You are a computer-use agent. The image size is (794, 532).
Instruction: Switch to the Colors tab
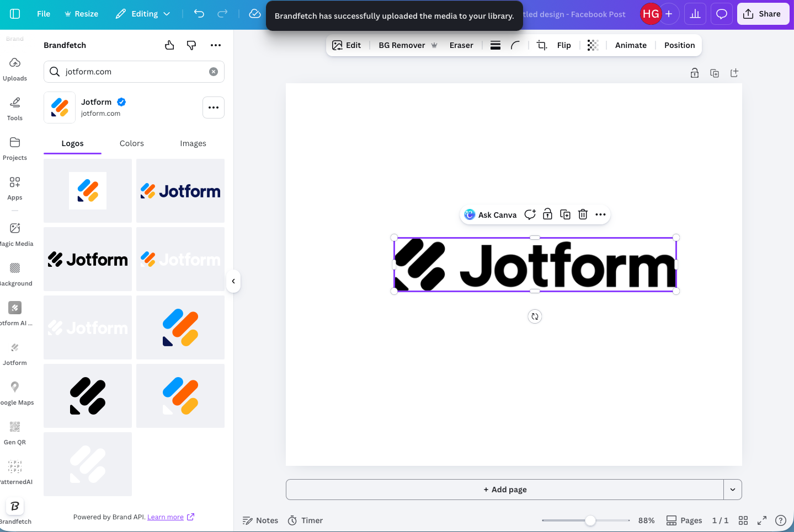pos(131,143)
